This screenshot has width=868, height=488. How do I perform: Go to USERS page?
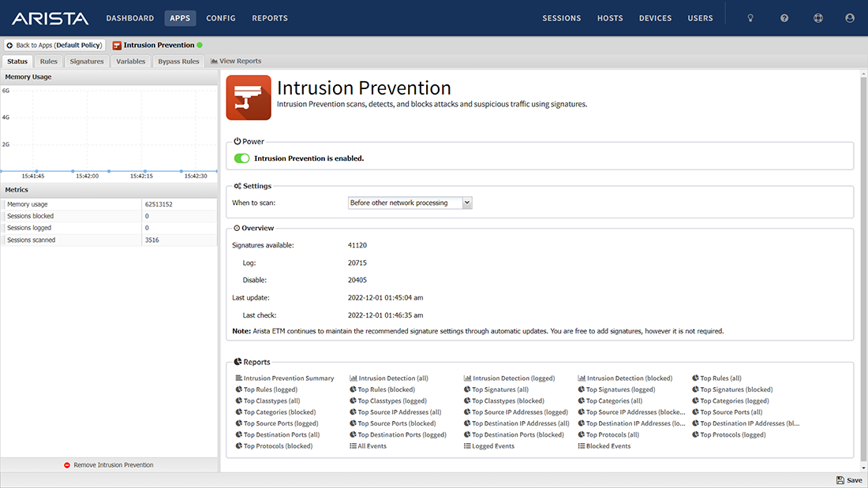700,18
